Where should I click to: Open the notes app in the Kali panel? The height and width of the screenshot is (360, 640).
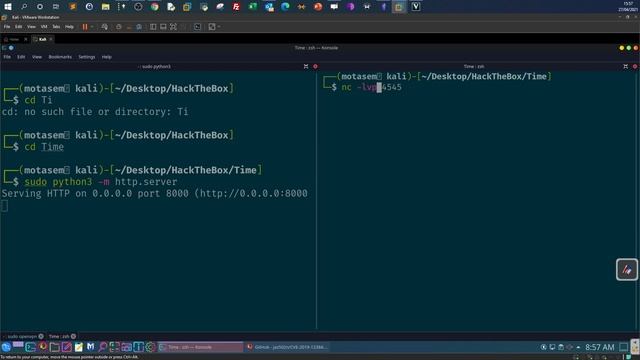pyautogui.click(x=78, y=347)
